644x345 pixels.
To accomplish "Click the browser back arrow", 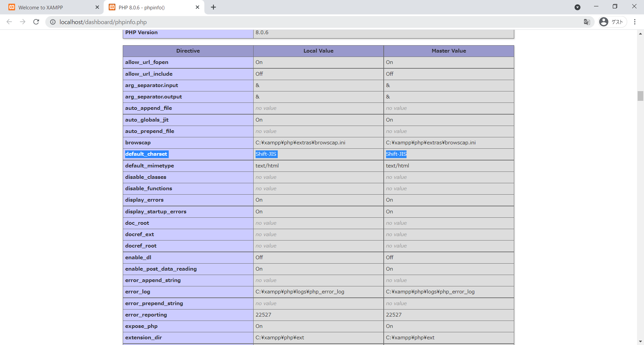I will pos(9,22).
